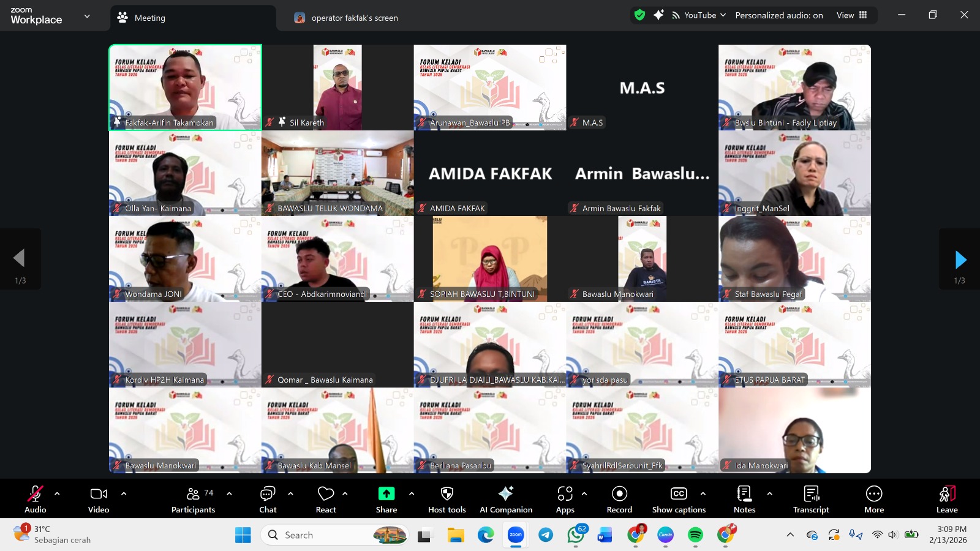Toggle Show captions button
This screenshot has height=551, width=980.
[679, 499]
